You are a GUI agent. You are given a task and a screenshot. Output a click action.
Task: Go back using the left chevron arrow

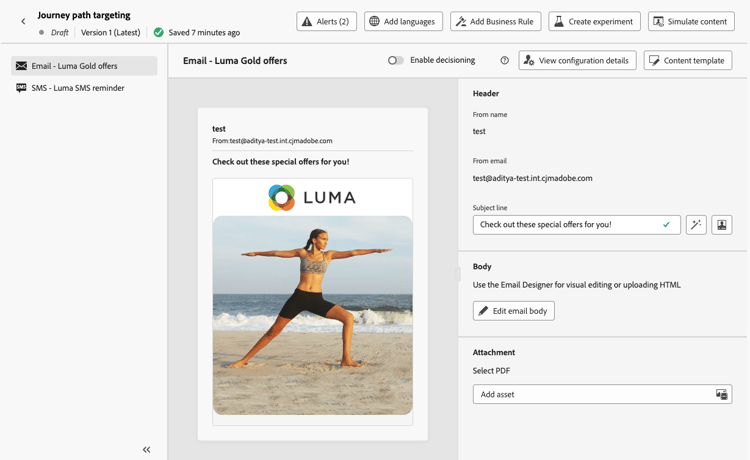point(23,21)
